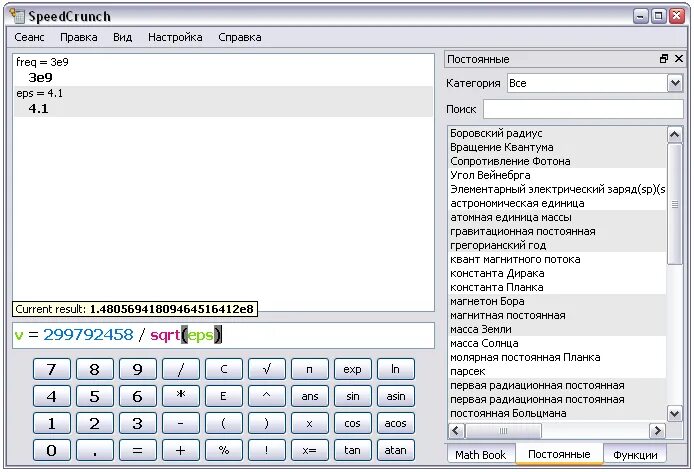Click the keypad digit 6

[x=137, y=396]
